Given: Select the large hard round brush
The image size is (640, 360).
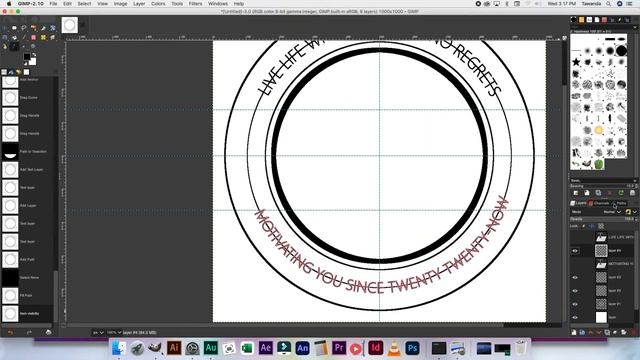Looking at the screenshot, I should click(x=621, y=51).
